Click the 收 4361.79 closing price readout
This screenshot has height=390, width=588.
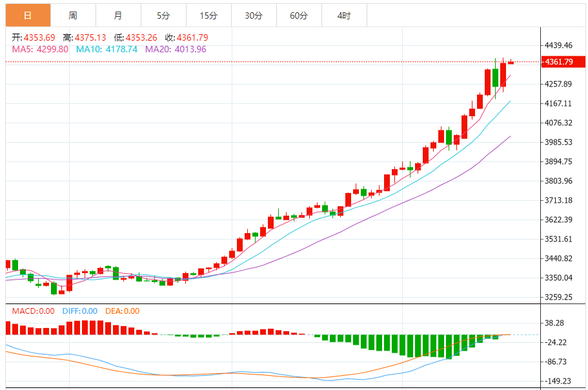point(187,37)
